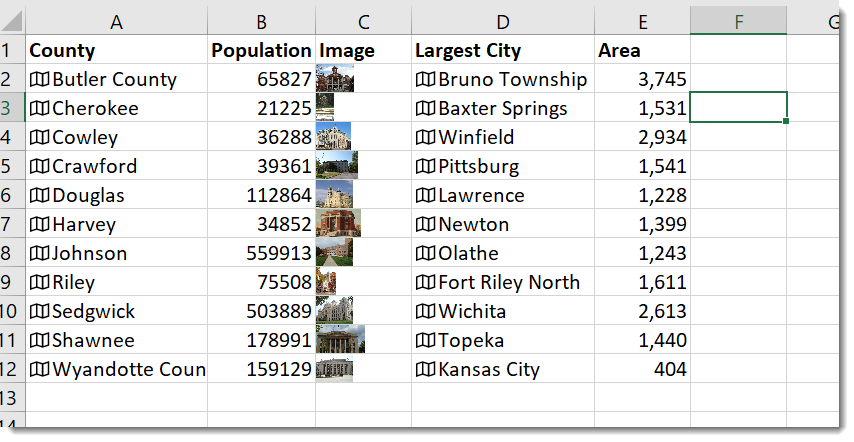The image size is (854, 442).
Task: Click the Riley image thumbnail
Action: coord(326,281)
